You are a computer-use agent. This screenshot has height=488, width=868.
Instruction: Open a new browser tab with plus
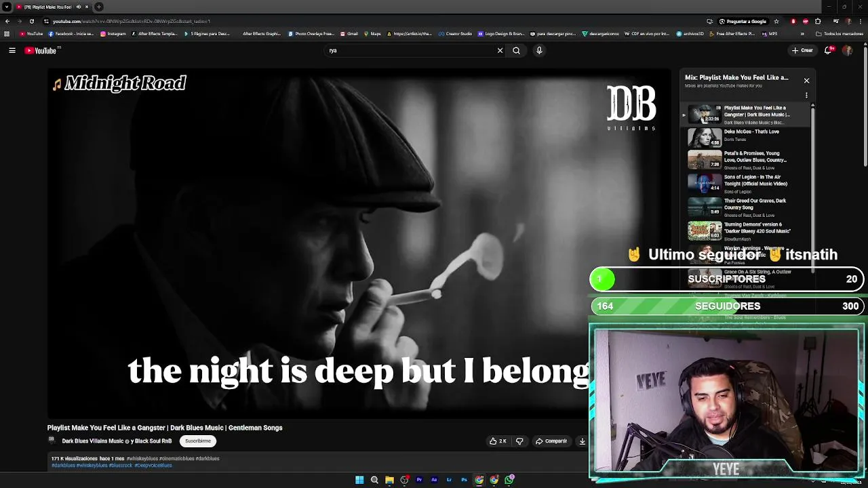pyautogui.click(x=99, y=7)
